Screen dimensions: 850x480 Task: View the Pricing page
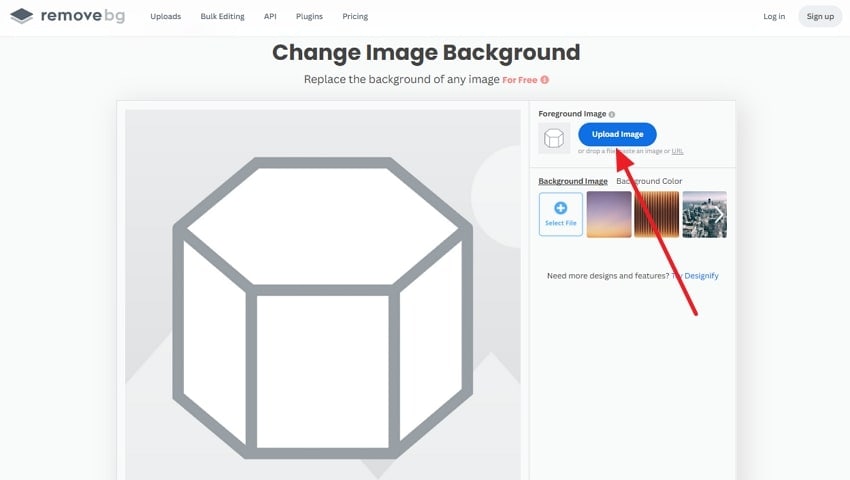(355, 16)
